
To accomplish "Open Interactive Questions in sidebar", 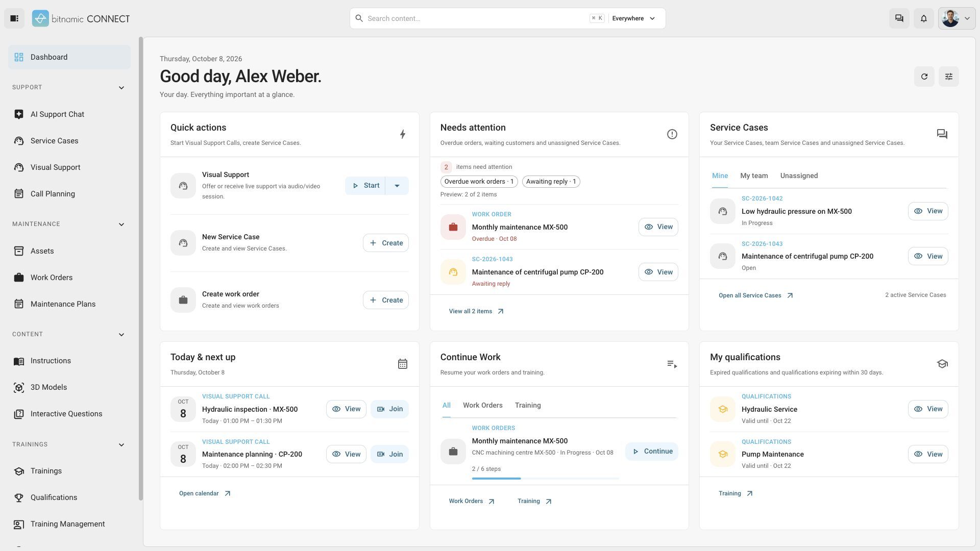I will click(69, 414).
